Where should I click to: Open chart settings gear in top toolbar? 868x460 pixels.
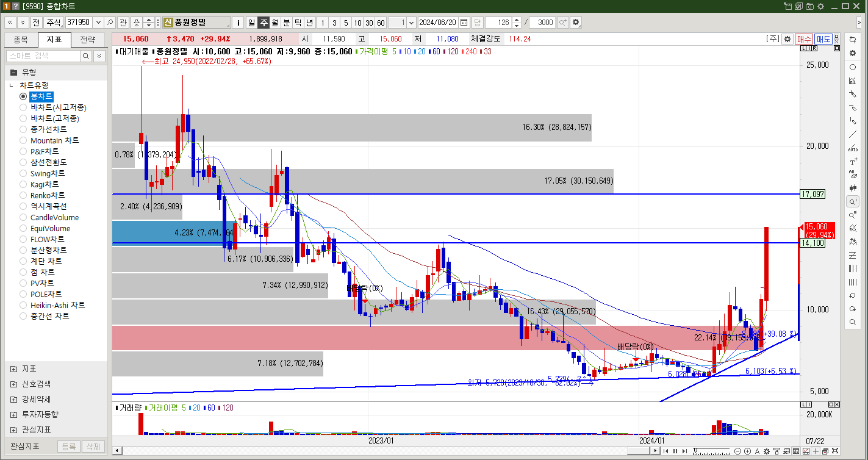[576, 22]
